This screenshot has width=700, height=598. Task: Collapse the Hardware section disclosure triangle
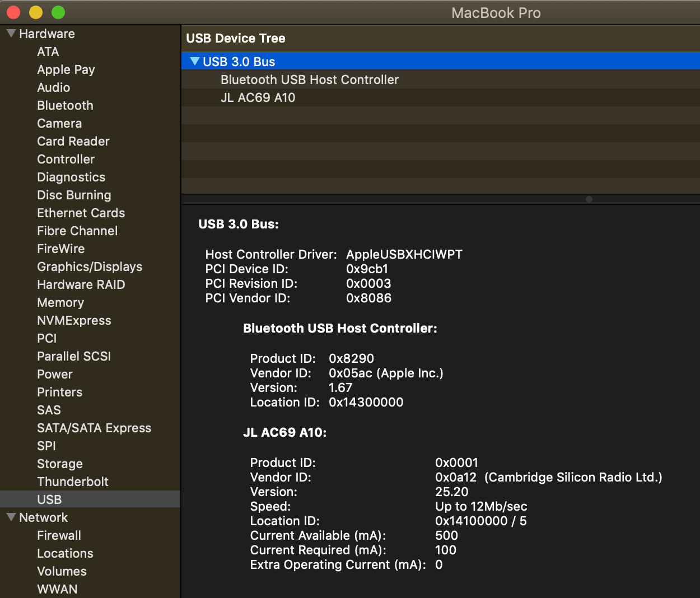[x=10, y=34]
